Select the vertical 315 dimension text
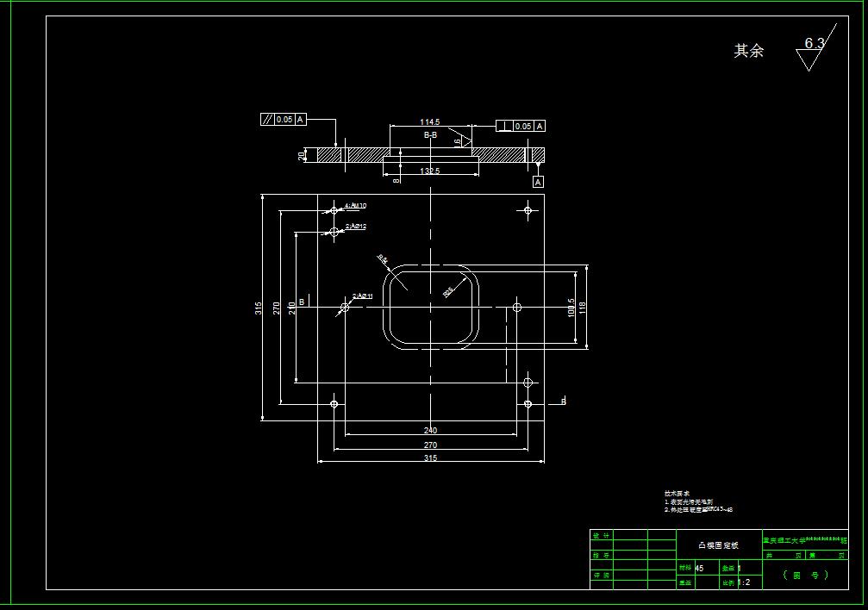This screenshot has height=610, width=868. pyautogui.click(x=259, y=308)
